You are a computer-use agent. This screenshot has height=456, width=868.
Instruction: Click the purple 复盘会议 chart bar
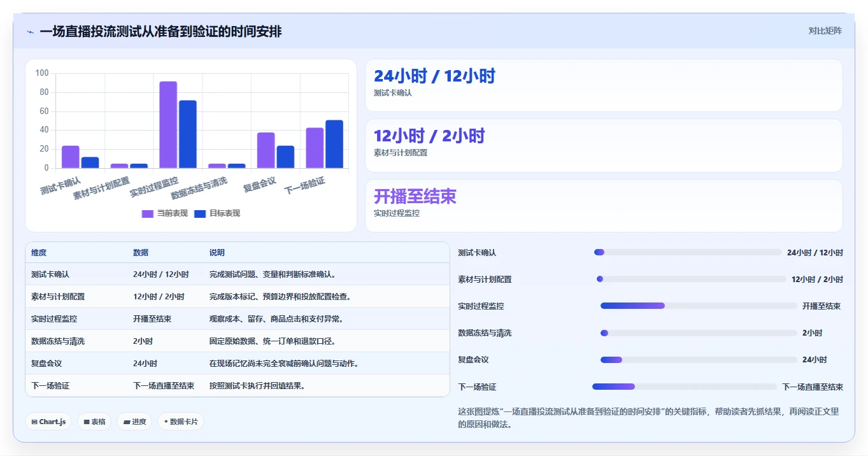[x=266, y=150]
